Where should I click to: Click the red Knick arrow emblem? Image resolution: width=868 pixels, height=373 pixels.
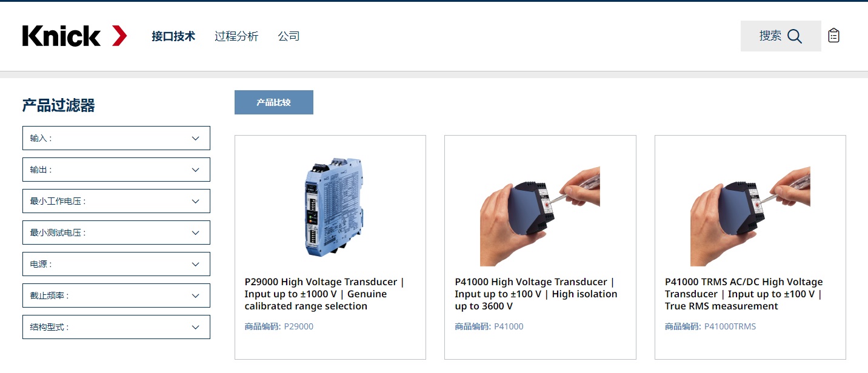coord(119,36)
